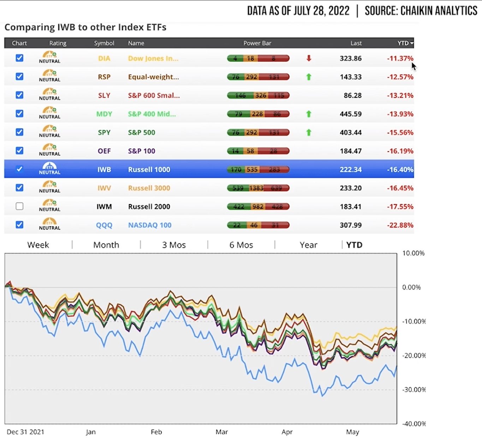Viewport: 482px width, 448px height.
Task: Click the red down arrow in the DIA row
Action: pos(309,58)
